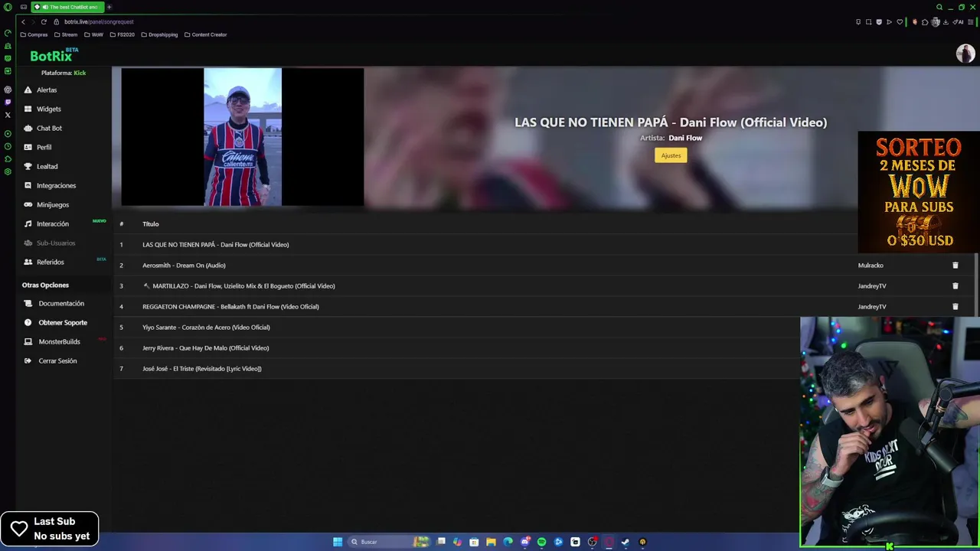Image resolution: width=980 pixels, height=551 pixels.
Task: Go back with the browser back arrow
Action: 23,22
